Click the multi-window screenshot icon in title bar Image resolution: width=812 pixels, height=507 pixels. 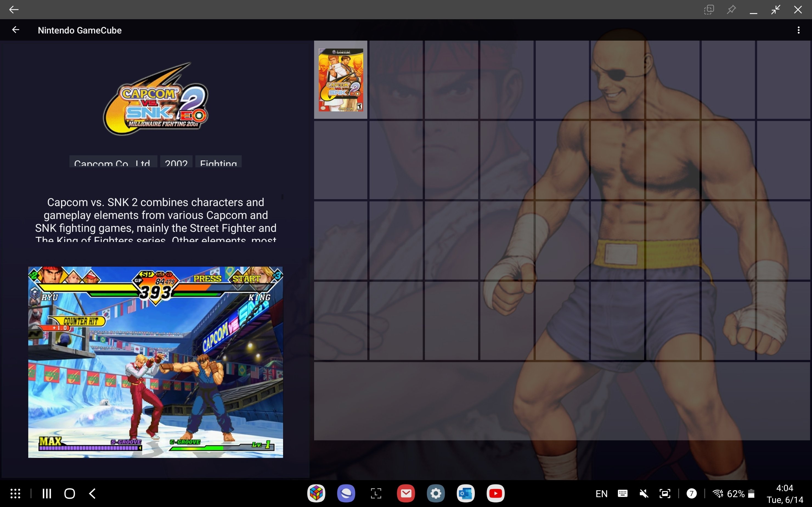tap(709, 10)
